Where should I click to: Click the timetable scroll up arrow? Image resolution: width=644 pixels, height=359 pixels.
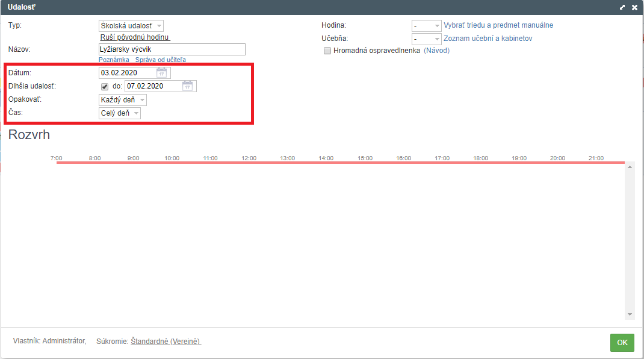click(630, 167)
